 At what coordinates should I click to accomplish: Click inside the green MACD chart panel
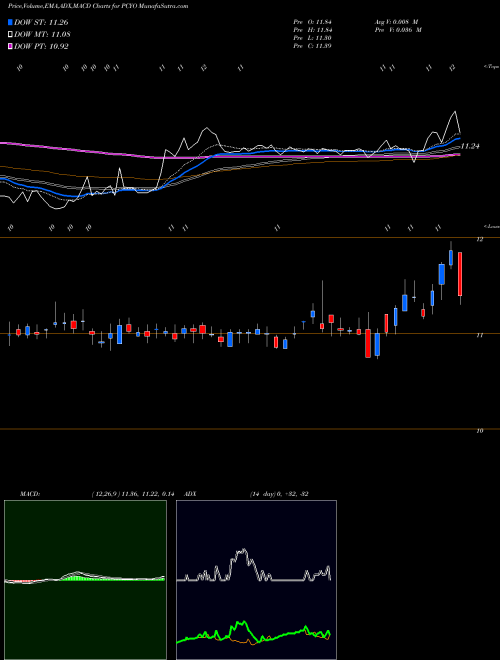tap(85, 580)
